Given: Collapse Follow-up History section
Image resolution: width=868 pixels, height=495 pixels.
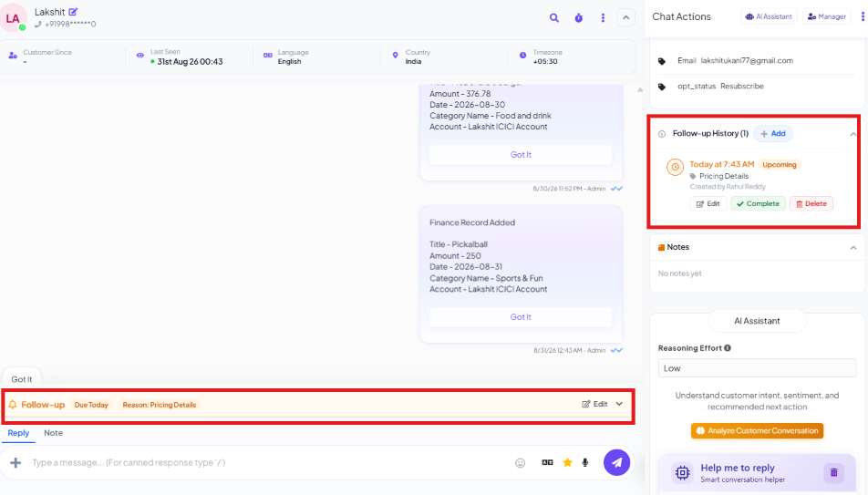Looking at the screenshot, I should click(x=853, y=134).
